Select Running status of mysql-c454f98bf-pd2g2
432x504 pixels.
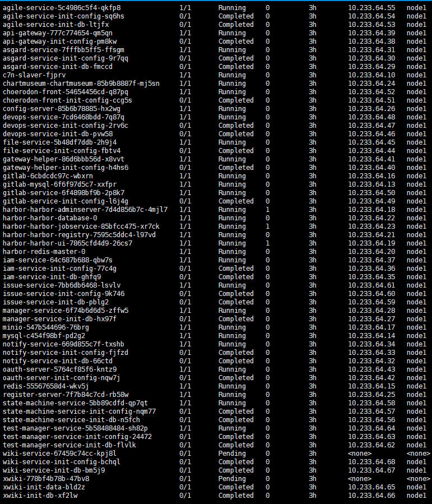tap(232, 336)
